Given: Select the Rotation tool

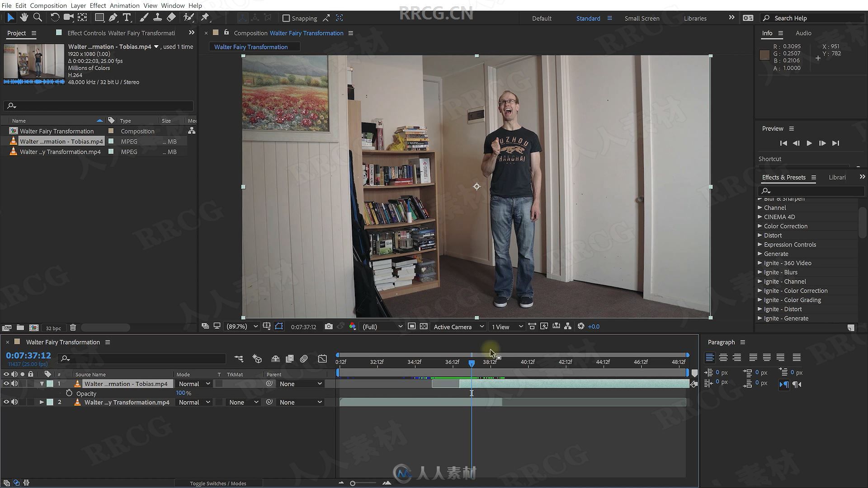Looking at the screenshot, I should [55, 18].
